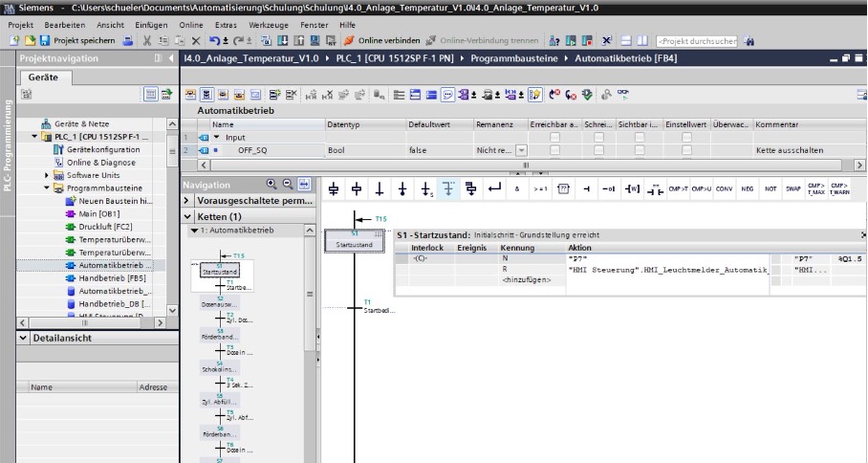Viewport: 868px width, 463px height.
Task: Insert SWAP instruction from GRAPH toolbar
Action: [792, 188]
